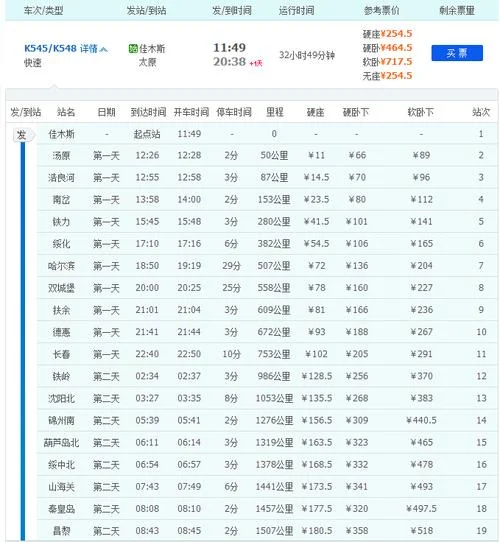
Task: Select the 铁岭 station name
Action: 61,376
